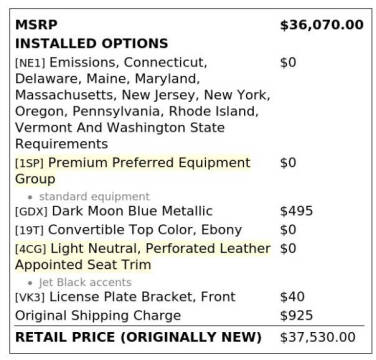The image size is (376, 360).
Task: Click the INSTALLED OPTIONS heading
Action: coord(91,44)
